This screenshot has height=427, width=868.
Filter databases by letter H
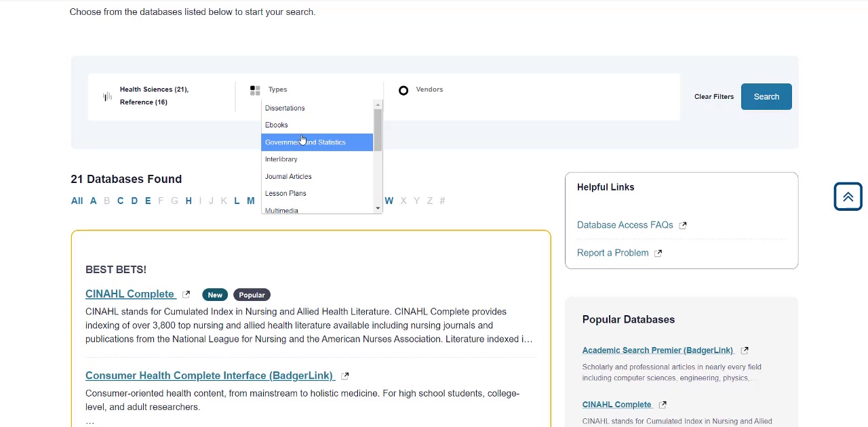189,201
